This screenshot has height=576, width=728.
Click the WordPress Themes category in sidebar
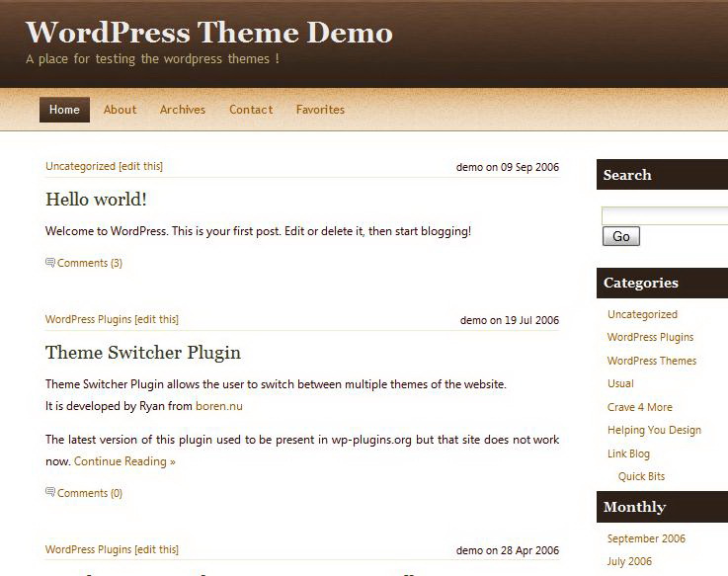pos(651,361)
